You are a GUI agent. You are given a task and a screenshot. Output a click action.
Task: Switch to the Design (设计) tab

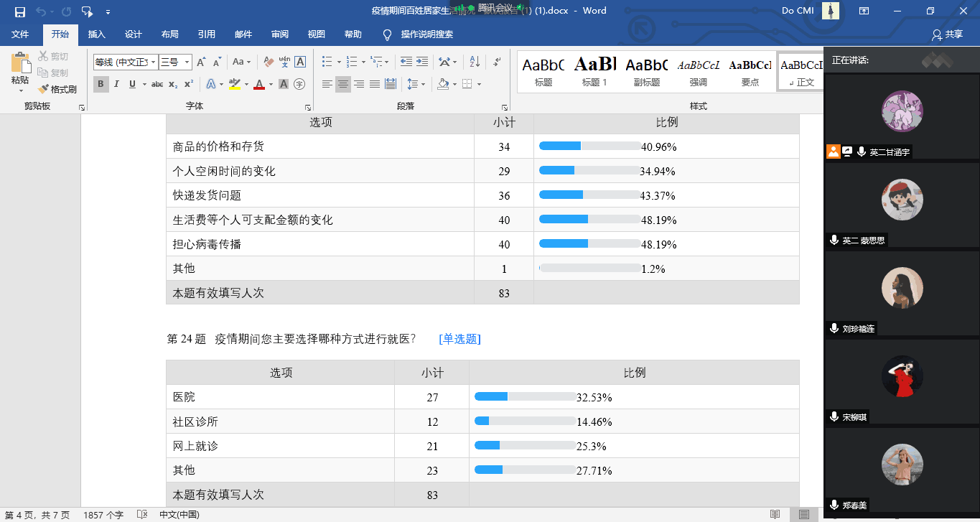pyautogui.click(x=134, y=34)
